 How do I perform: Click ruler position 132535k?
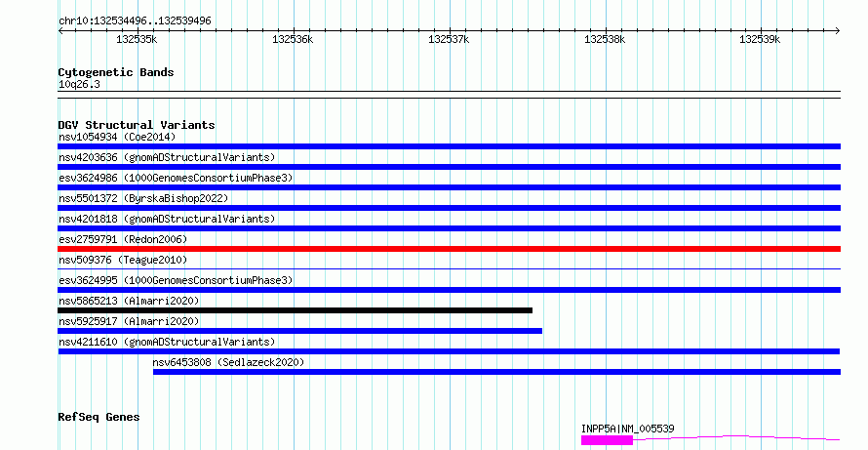click(x=137, y=39)
